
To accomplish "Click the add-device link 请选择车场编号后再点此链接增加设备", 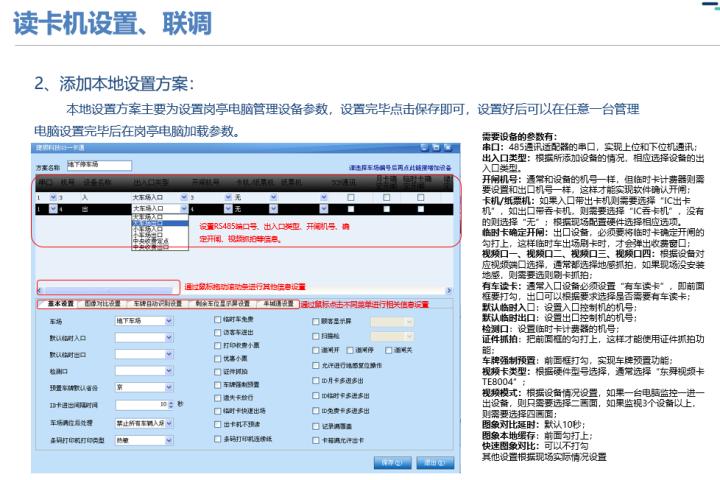I will click(400, 168).
